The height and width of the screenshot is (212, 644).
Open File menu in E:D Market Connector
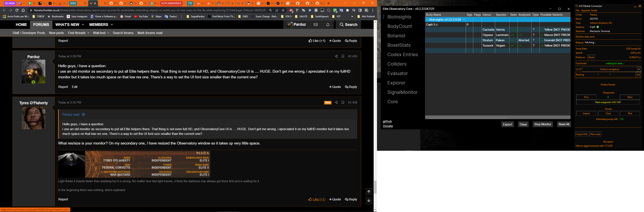577,10
